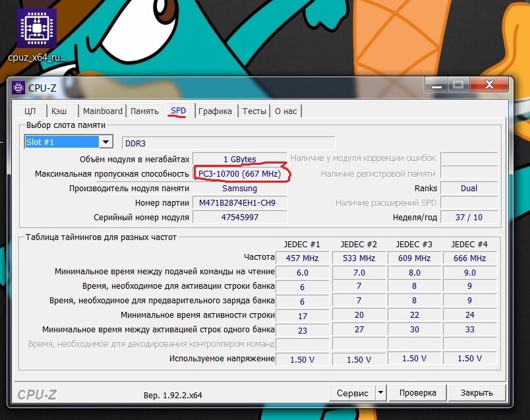
Task: Click the PC3-10700 (667 MHz) bandwidth field
Action: pos(240,173)
